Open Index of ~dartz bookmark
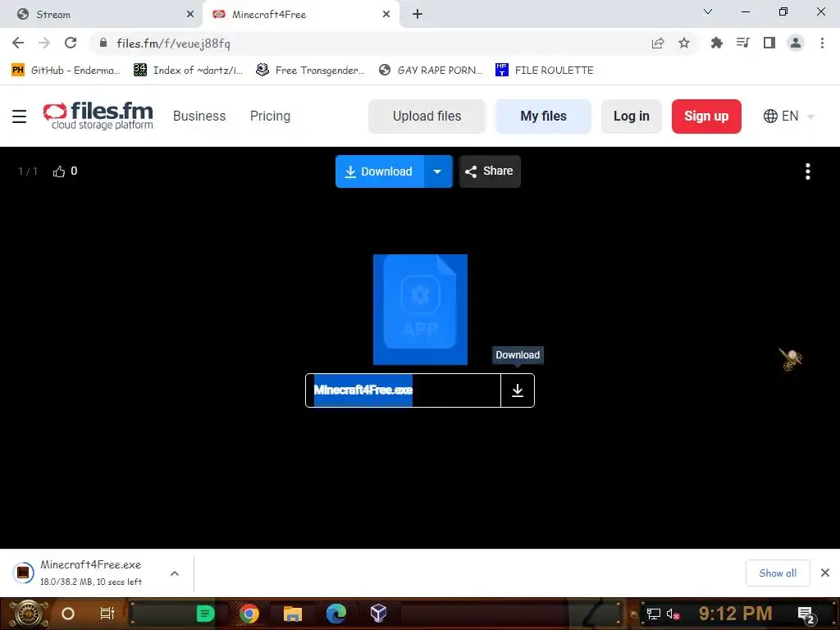This screenshot has height=630, width=840. (188, 71)
